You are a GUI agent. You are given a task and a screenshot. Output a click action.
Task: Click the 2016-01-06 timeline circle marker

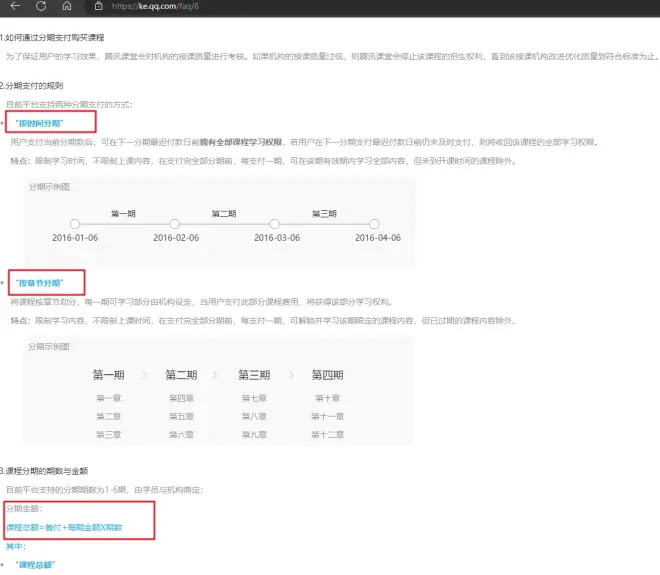pos(74,224)
